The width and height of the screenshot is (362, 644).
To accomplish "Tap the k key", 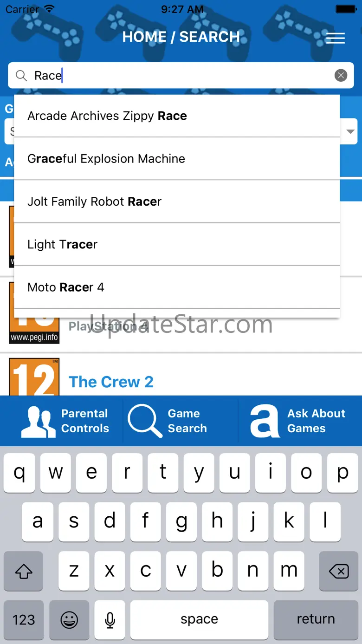I will click(289, 522).
